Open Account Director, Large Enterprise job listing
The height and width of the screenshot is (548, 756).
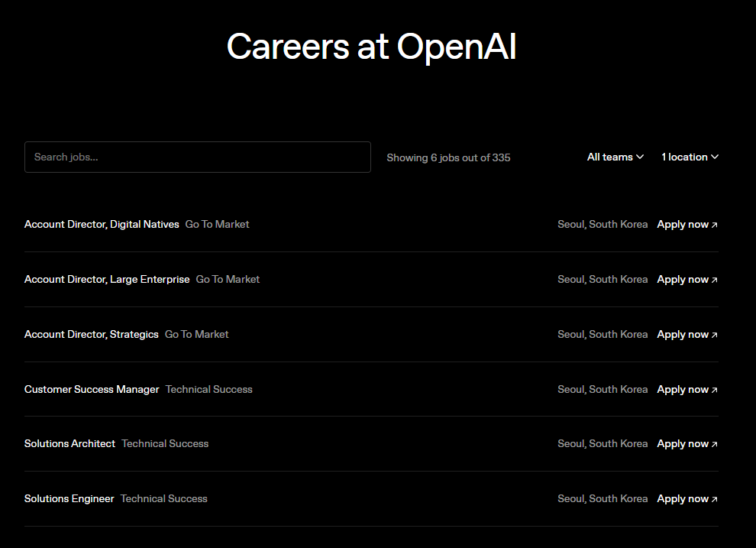107,279
